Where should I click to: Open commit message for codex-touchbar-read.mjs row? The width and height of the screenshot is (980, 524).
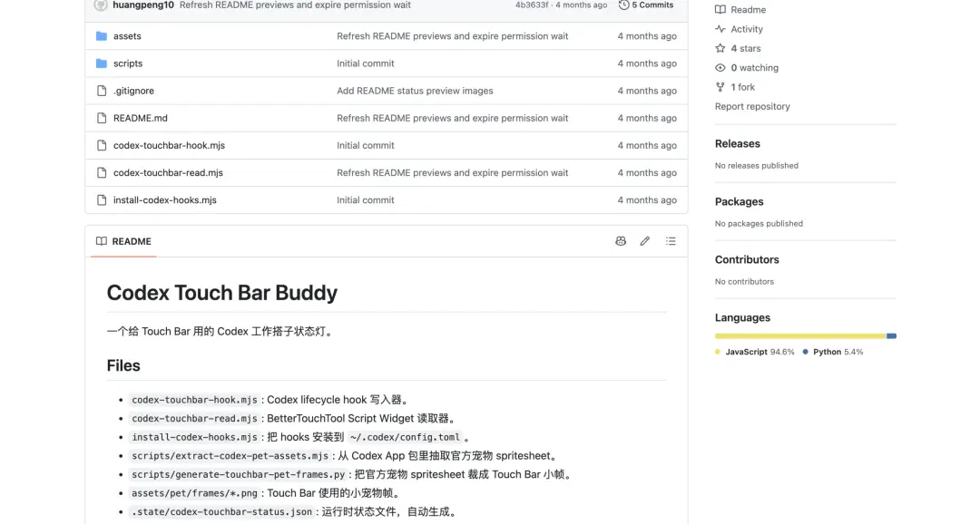pos(453,173)
